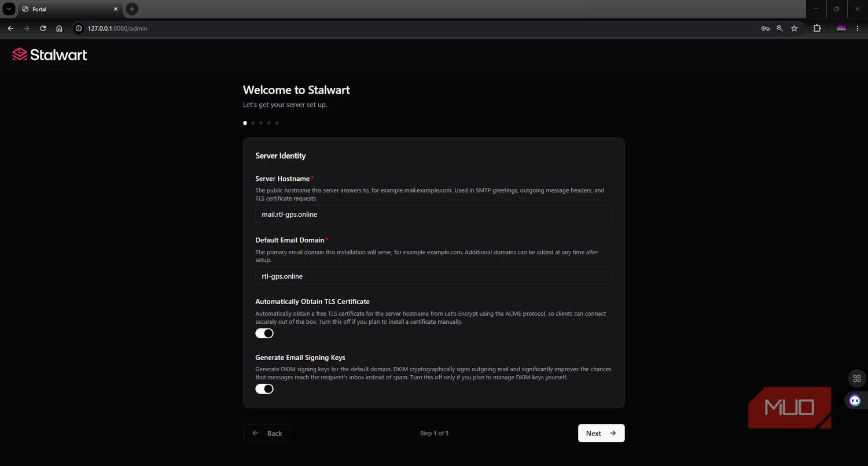Click the 'Server Hostname' label
The width and height of the screenshot is (868, 466).
[x=282, y=179]
